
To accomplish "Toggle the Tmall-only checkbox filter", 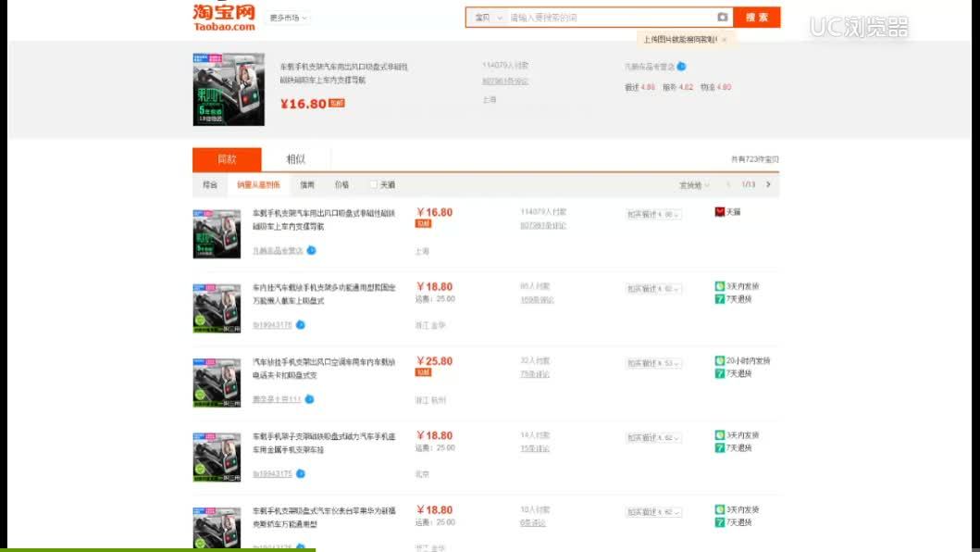I will pos(374,184).
